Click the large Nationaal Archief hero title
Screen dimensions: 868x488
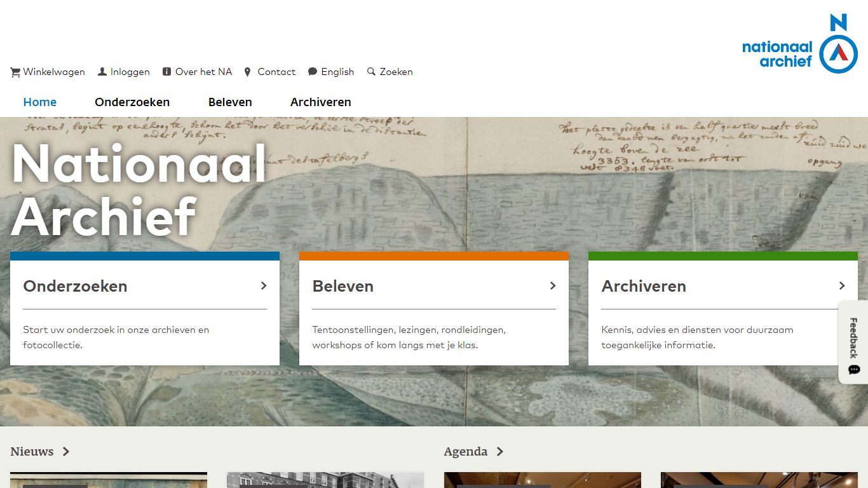(139, 189)
